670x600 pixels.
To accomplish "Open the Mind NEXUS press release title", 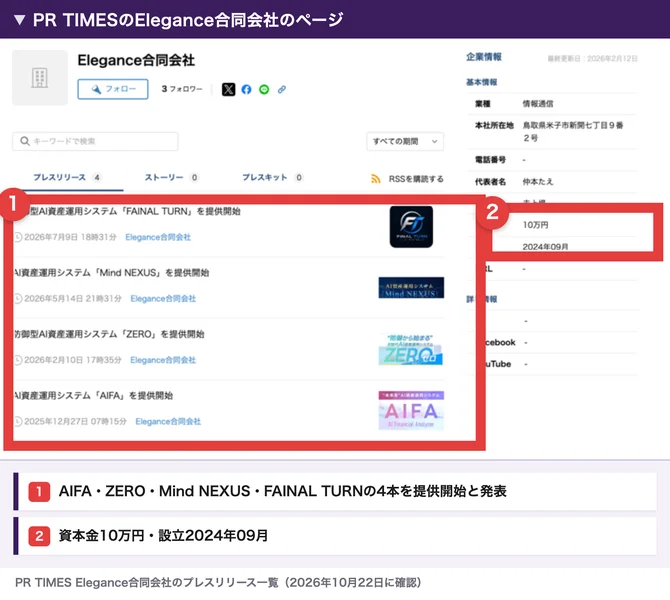I will tap(111, 273).
